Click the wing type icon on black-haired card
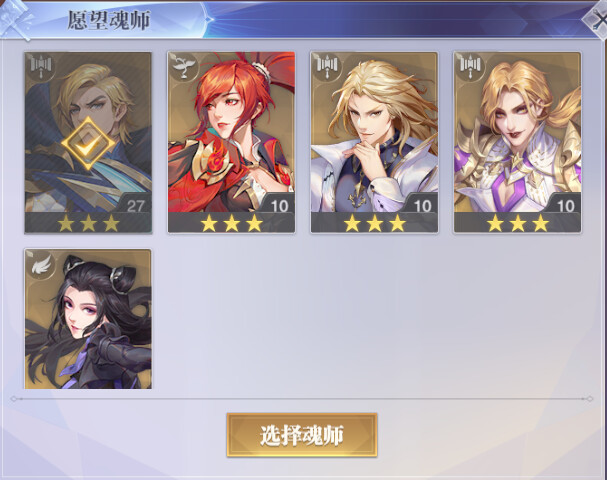The width and height of the screenshot is (607, 480). 40,264
